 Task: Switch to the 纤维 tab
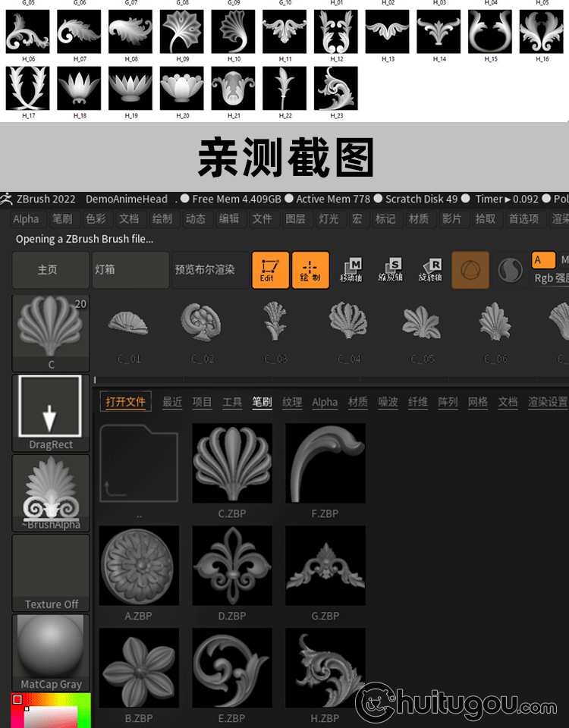[x=417, y=402]
